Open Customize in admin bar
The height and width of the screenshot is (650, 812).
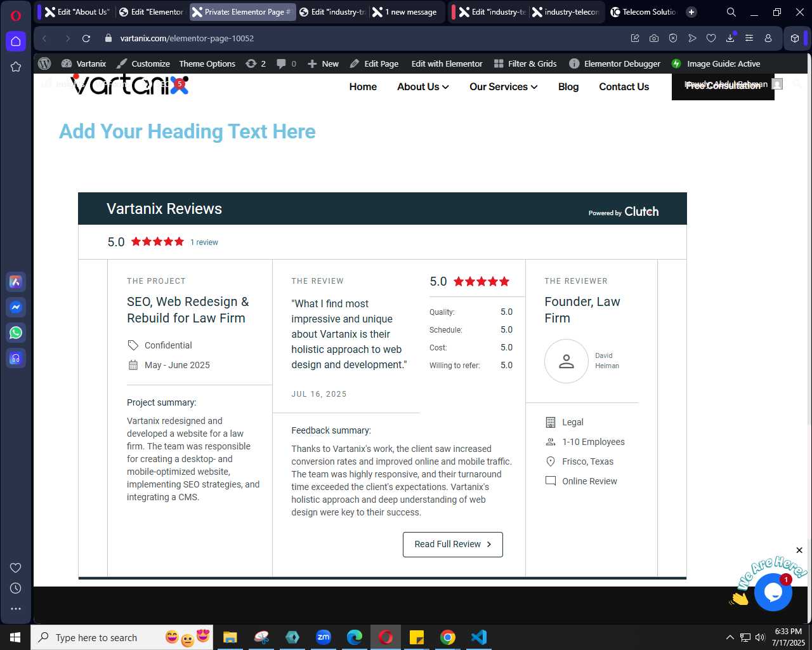(x=143, y=63)
